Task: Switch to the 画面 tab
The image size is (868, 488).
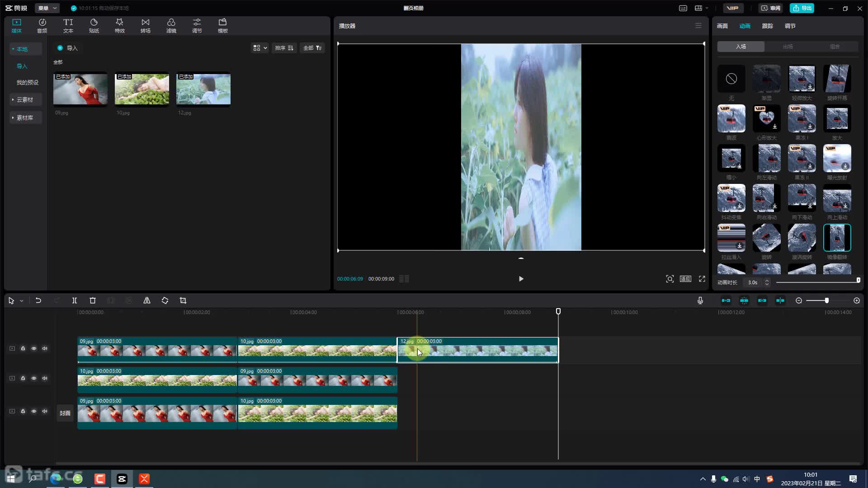Action: pos(722,26)
